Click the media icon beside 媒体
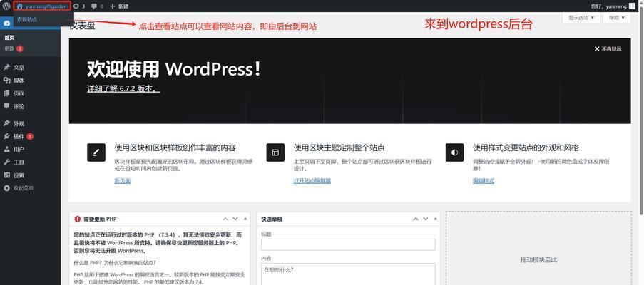 coord(6,81)
